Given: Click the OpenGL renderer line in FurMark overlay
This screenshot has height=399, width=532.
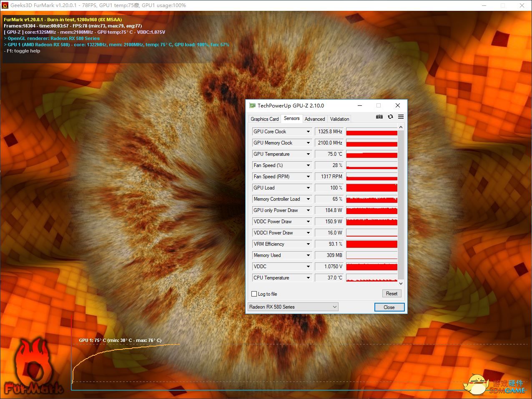Looking at the screenshot, I should 52,38.
